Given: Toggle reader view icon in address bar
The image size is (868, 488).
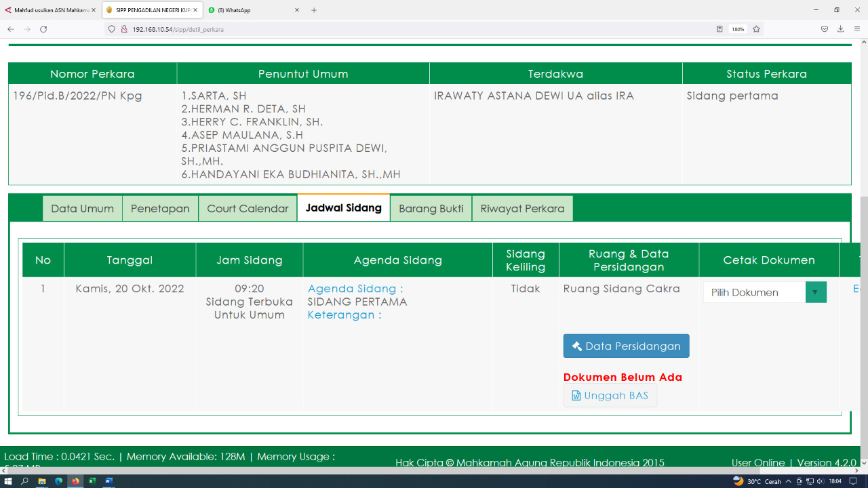Looking at the screenshot, I should pyautogui.click(x=719, y=29).
